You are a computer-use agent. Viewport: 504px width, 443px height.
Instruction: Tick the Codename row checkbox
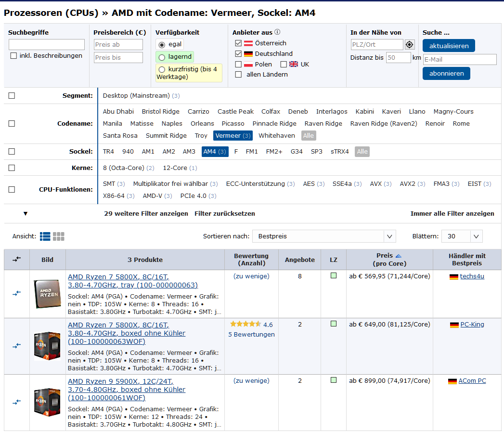point(12,123)
